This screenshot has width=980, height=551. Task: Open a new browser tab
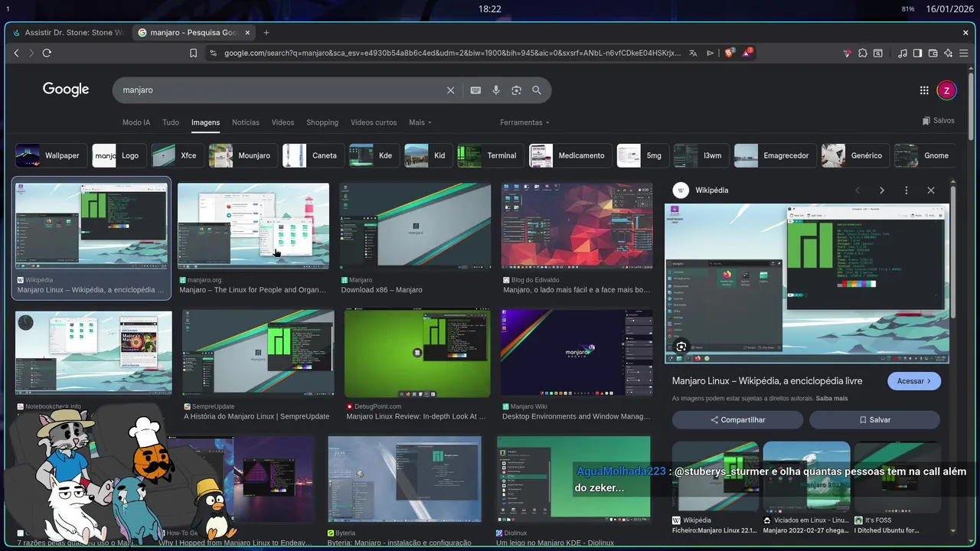pyautogui.click(x=266, y=32)
